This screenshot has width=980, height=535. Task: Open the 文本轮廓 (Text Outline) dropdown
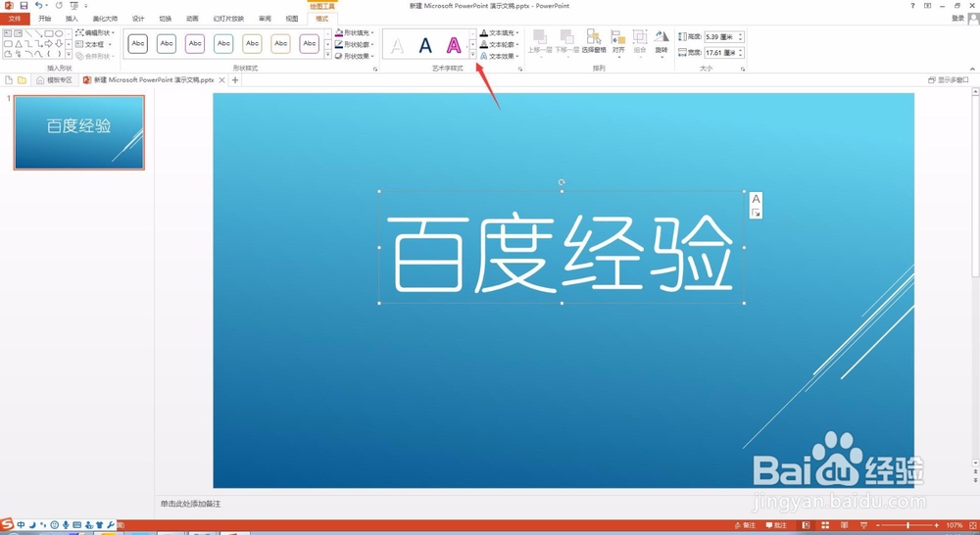coord(500,44)
